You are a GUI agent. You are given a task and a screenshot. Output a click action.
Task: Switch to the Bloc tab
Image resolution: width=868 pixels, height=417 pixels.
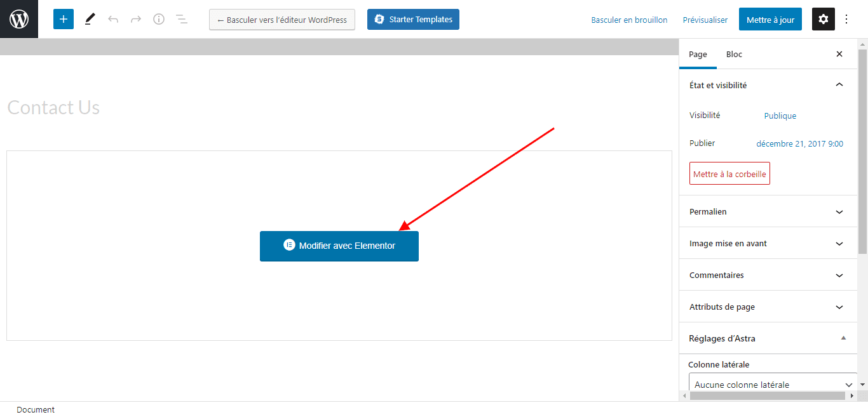734,54
